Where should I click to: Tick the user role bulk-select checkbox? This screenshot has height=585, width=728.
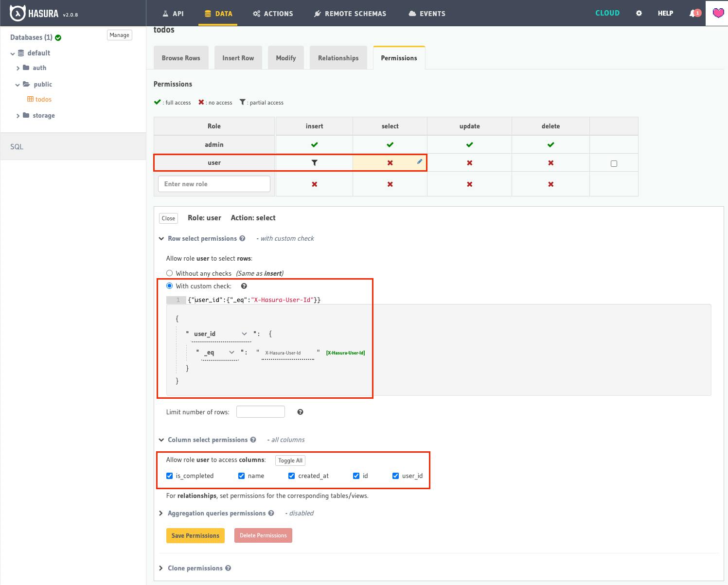614,163
